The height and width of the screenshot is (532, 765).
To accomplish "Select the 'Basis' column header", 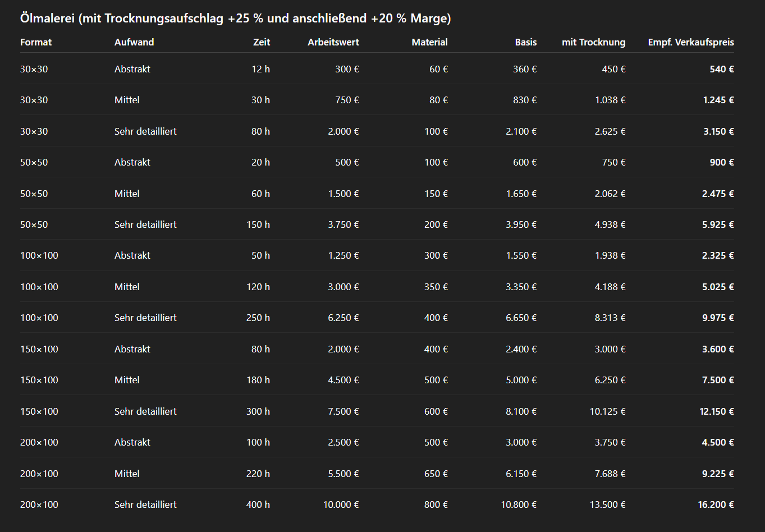I will pyautogui.click(x=526, y=42).
